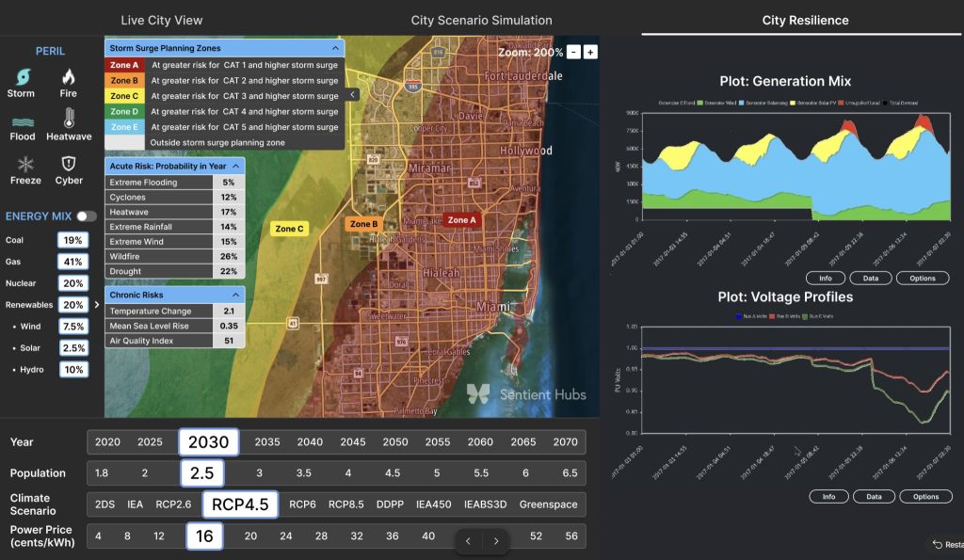964x560 pixels.
Task: Open the City Scenario Simulation tab
Action: (481, 21)
